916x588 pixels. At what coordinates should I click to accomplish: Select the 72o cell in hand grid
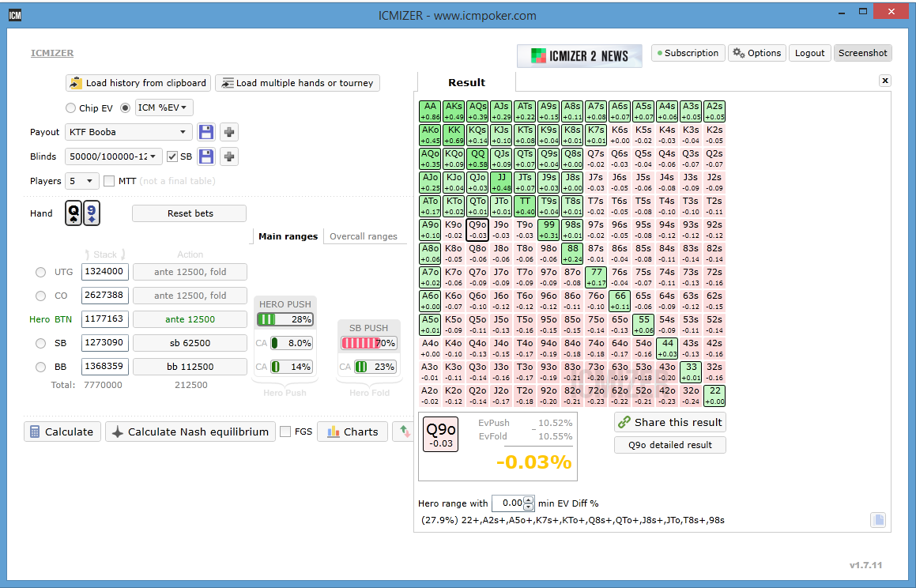tap(596, 396)
